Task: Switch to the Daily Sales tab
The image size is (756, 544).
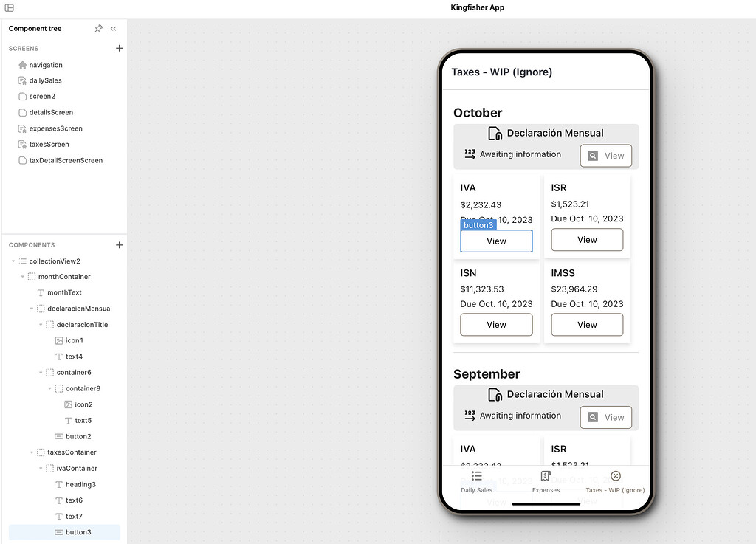Action: click(x=476, y=481)
